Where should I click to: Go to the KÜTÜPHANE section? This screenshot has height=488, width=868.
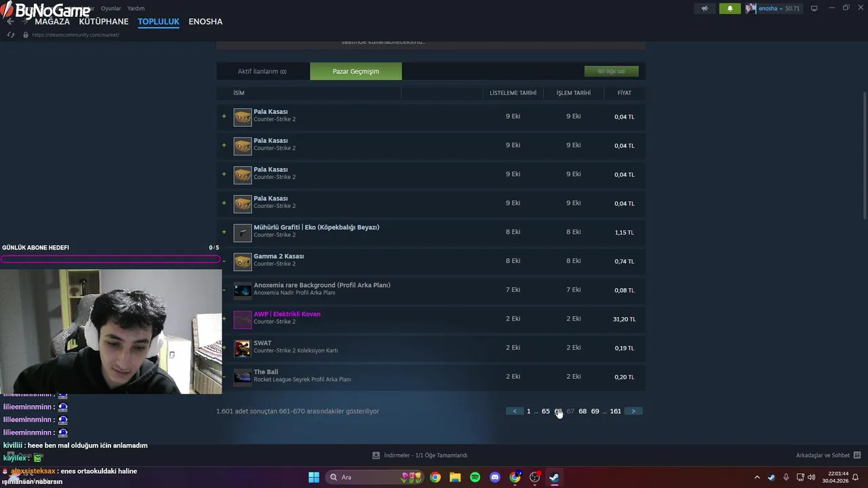[x=104, y=21]
